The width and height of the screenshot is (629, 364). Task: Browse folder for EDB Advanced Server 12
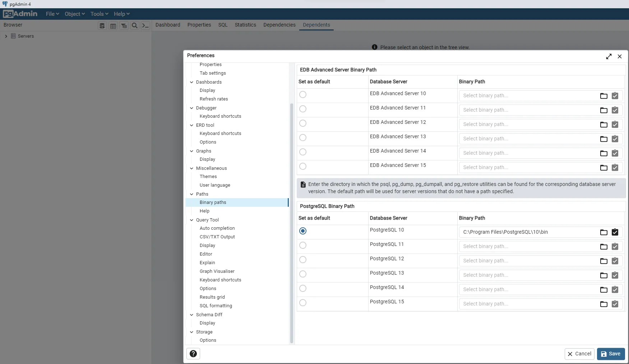[603, 125]
